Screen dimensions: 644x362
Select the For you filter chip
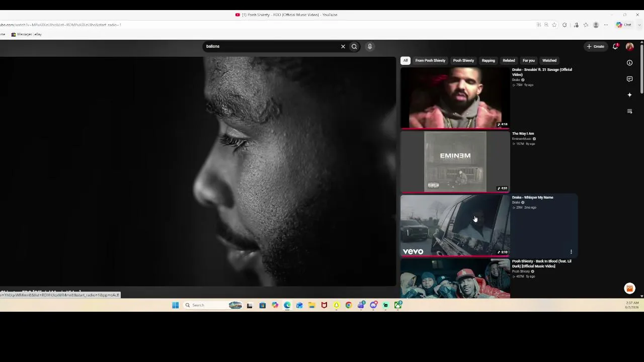(528, 60)
